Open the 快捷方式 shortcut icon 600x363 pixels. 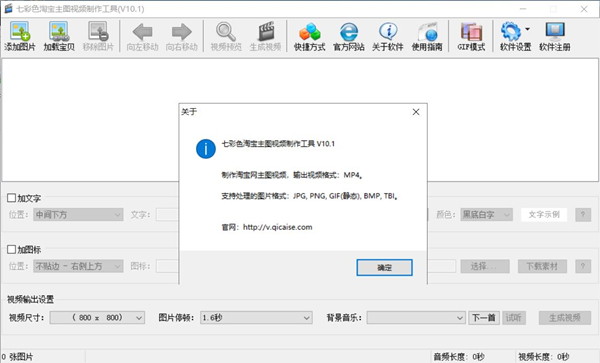pyautogui.click(x=310, y=36)
